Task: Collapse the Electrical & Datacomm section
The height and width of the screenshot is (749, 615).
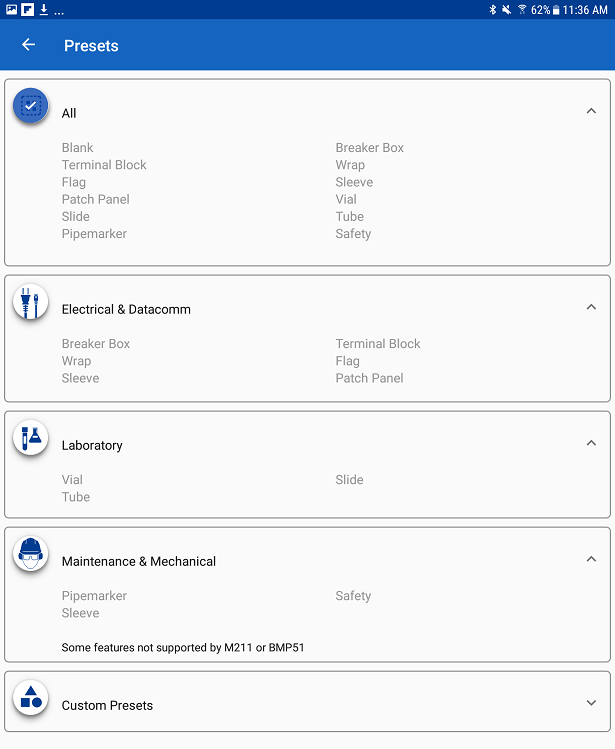Action: [x=591, y=308]
